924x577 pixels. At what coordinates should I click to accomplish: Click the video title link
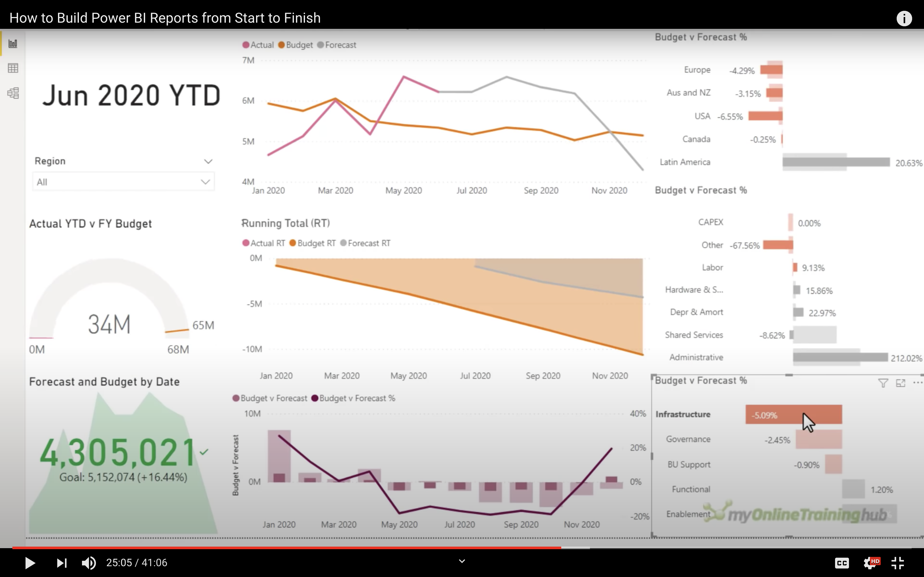click(165, 18)
